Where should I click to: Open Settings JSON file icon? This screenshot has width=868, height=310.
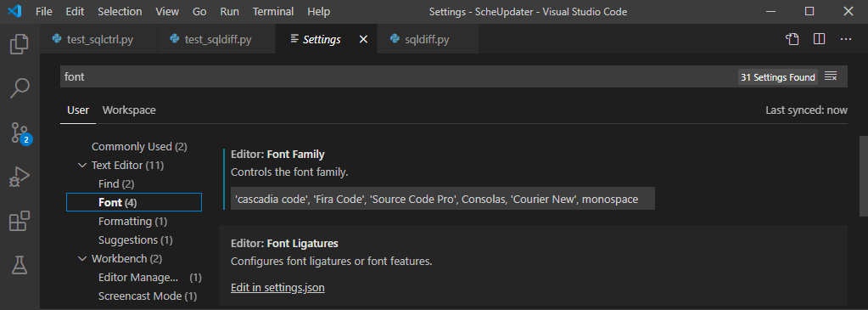(x=792, y=39)
